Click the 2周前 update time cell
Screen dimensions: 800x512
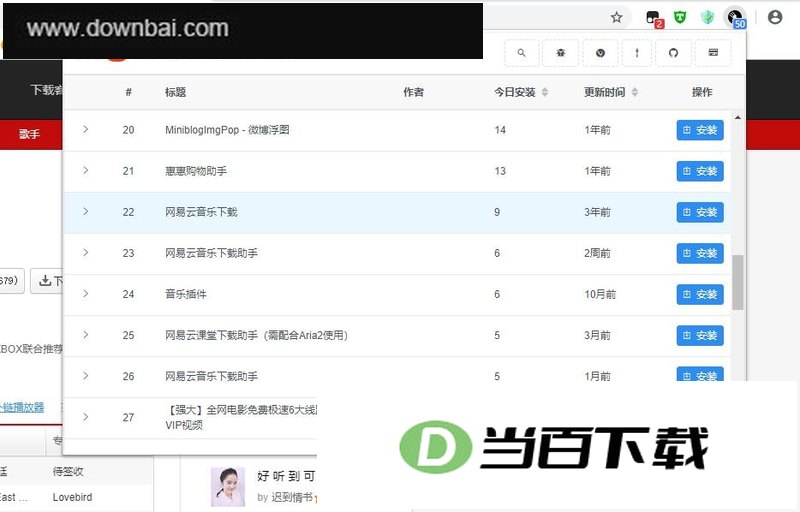pyautogui.click(x=597, y=253)
